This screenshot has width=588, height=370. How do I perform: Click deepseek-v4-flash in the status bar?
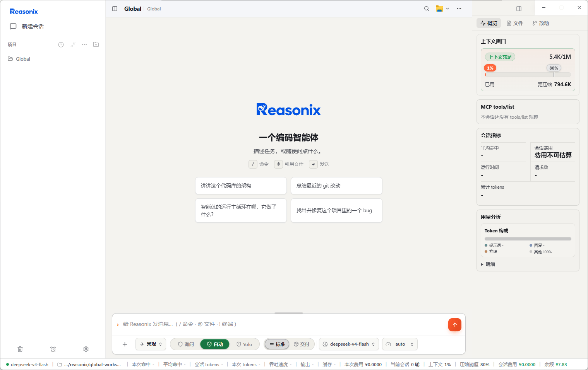click(29, 365)
